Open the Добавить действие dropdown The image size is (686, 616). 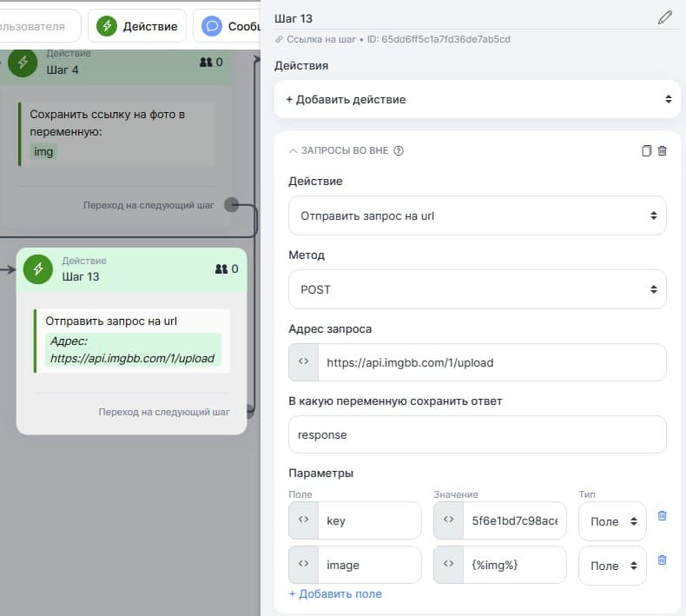point(477,99)
